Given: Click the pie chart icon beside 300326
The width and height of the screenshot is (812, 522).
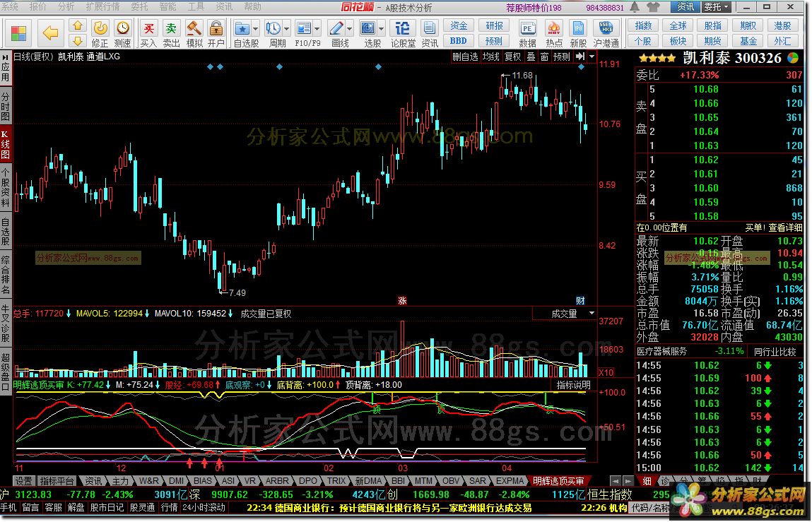Looking at the screenshot, I should click(x=793, y=57).
